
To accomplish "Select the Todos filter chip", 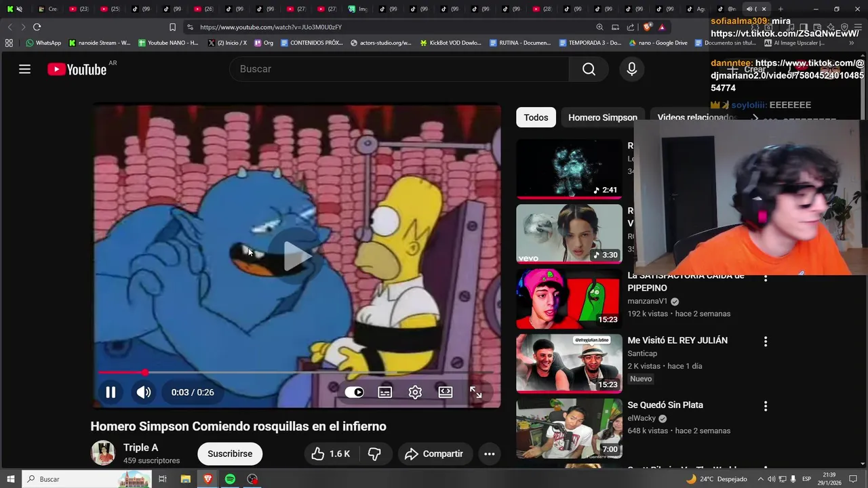I will pyautogui.click(x=536, y=117).
